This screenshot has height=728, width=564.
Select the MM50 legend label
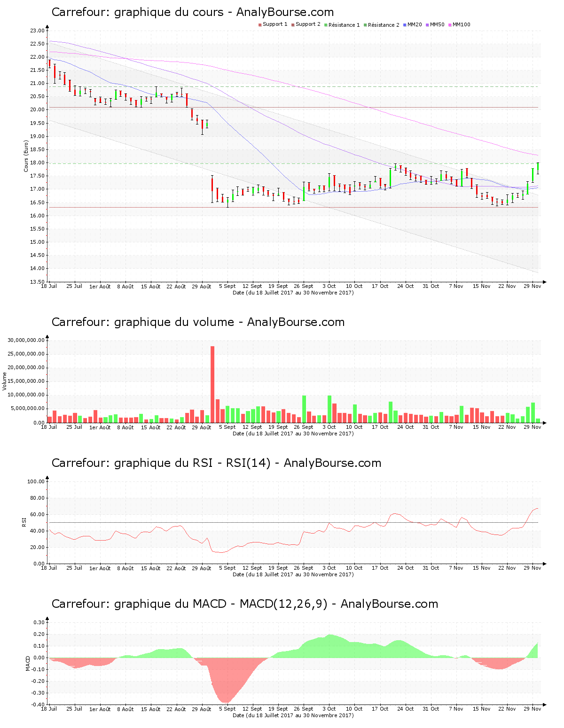pos(437,24)
